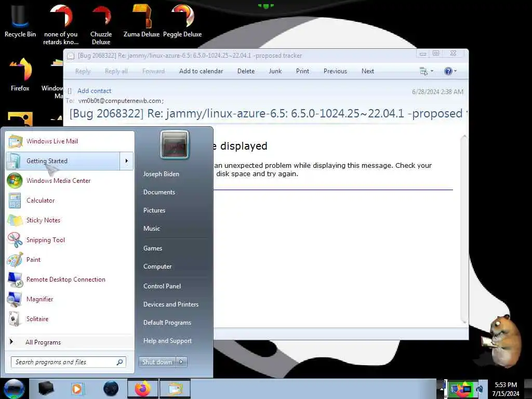The width and height of the screenshot is (532, 399).
Task: Open Windows Live Mail from Start menu
Action: pos(70,141)
